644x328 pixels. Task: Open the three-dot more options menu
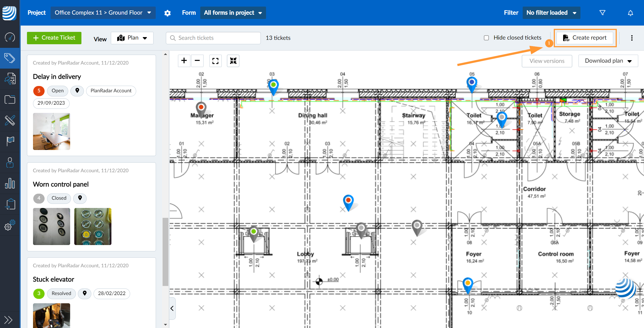[632, 38]
